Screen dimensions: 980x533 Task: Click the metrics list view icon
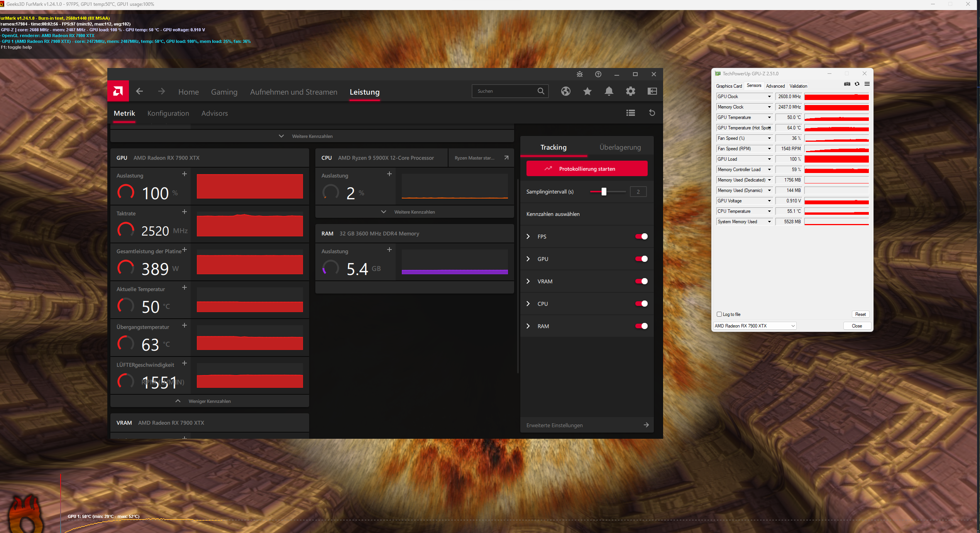pos(630,113)
